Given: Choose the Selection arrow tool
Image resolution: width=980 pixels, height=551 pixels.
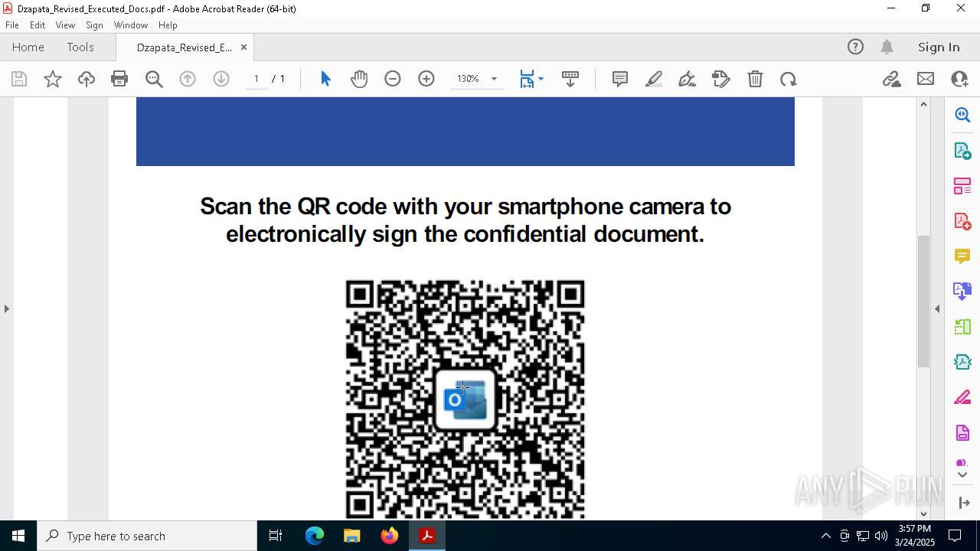Looking at the screenshot, I should point(325,79).
